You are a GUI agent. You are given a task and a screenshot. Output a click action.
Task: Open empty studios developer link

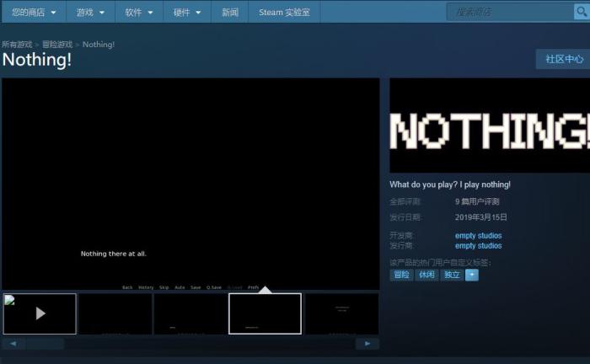[x=478, y=235]
